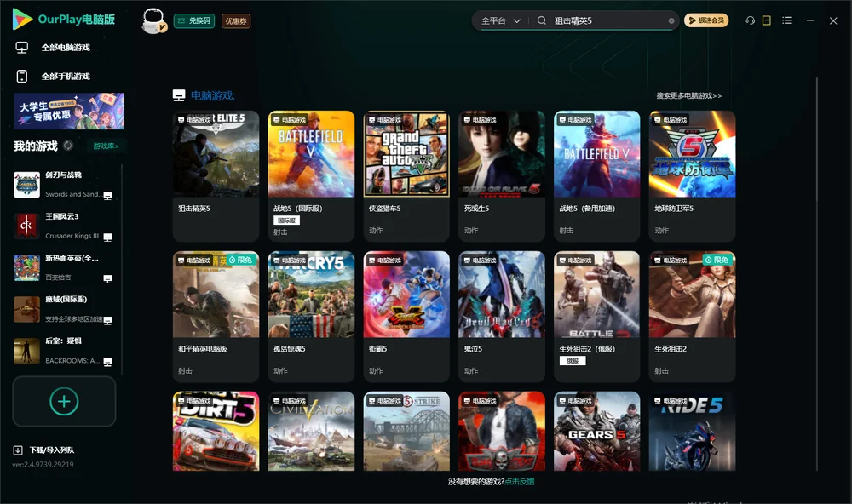Open the 战地5 (国际服) game card
This screenshot has height=504, width=852.
click(x=311, y=176)
